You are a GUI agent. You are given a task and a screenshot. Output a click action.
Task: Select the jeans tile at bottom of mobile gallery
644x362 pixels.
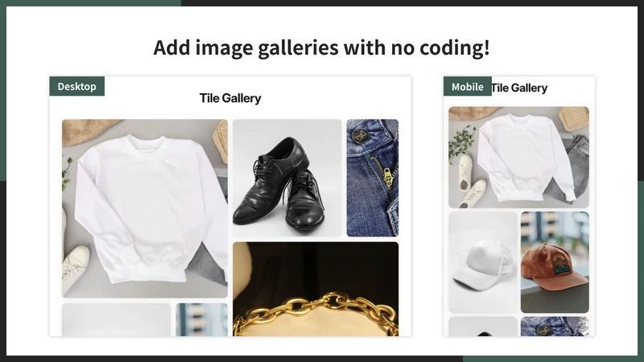coord(555,327)
